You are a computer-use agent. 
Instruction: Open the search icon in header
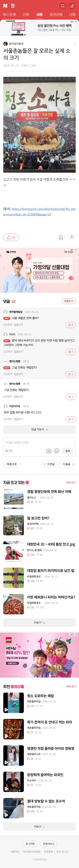62,6
